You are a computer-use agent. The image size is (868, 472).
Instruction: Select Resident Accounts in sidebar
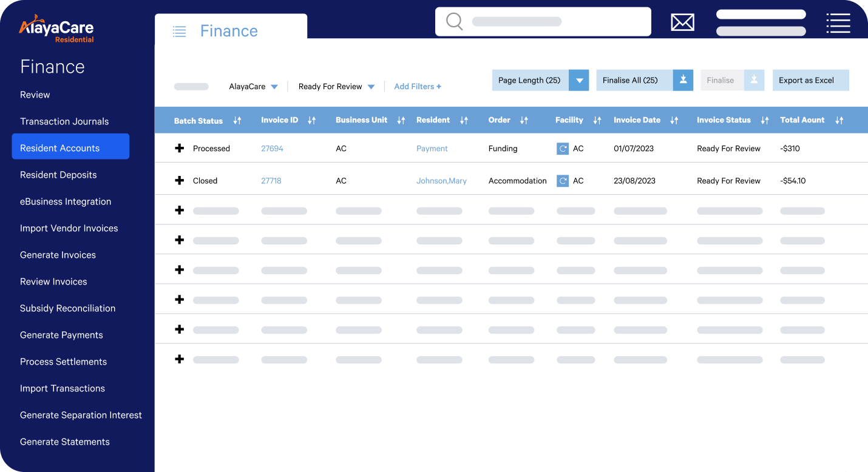pos(70,146)
